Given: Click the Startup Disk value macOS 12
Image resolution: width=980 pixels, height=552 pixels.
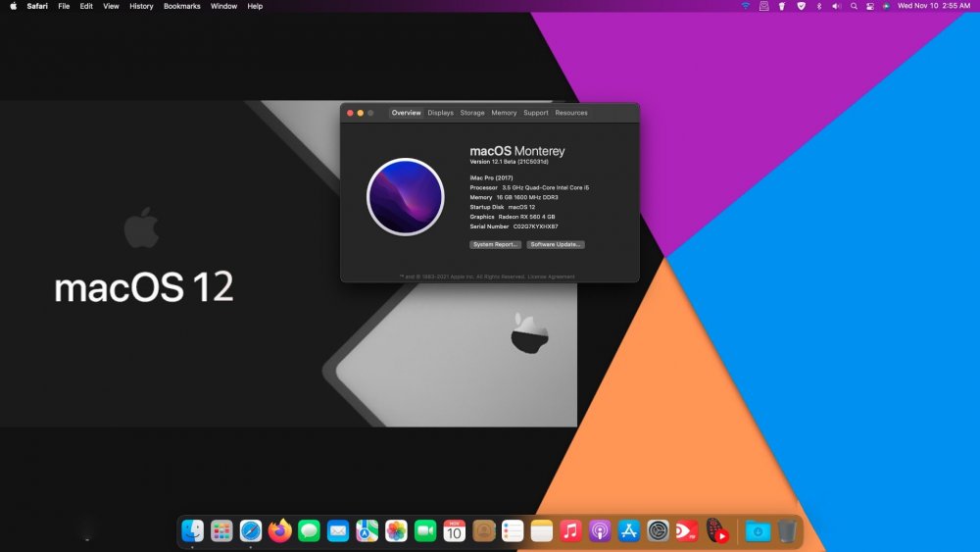Looking at the screenshot, I should point(521,207).
